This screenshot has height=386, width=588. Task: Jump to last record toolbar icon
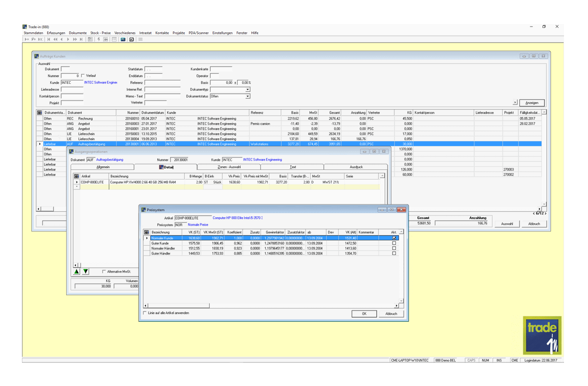click(x=81, y=39)
